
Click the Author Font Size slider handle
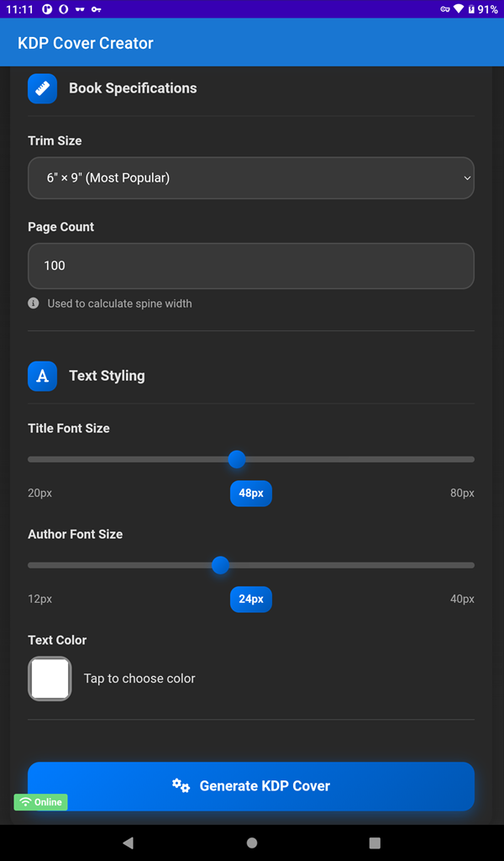(220, 565)
